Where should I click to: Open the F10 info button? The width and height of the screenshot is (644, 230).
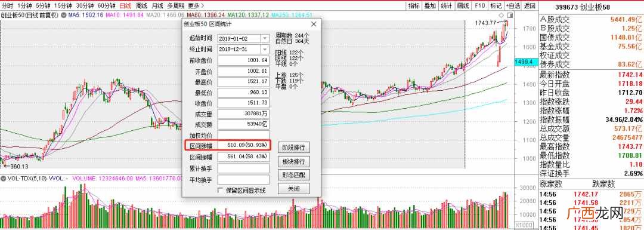(x=479, y=6)
